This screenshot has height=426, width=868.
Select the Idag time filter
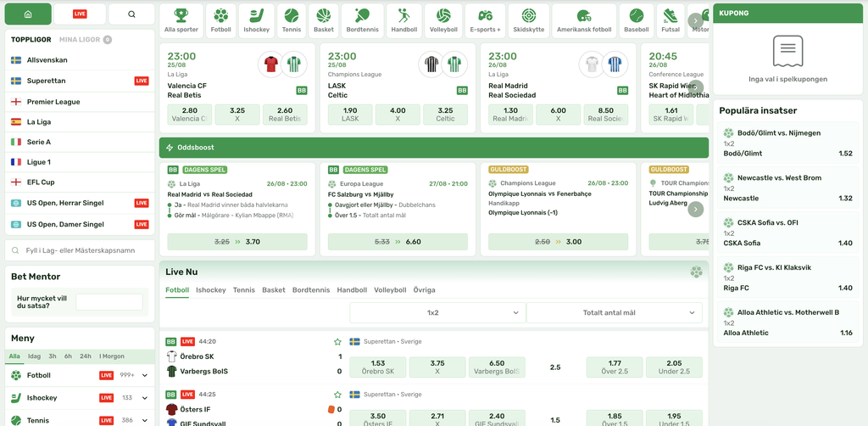click(34, 356)
